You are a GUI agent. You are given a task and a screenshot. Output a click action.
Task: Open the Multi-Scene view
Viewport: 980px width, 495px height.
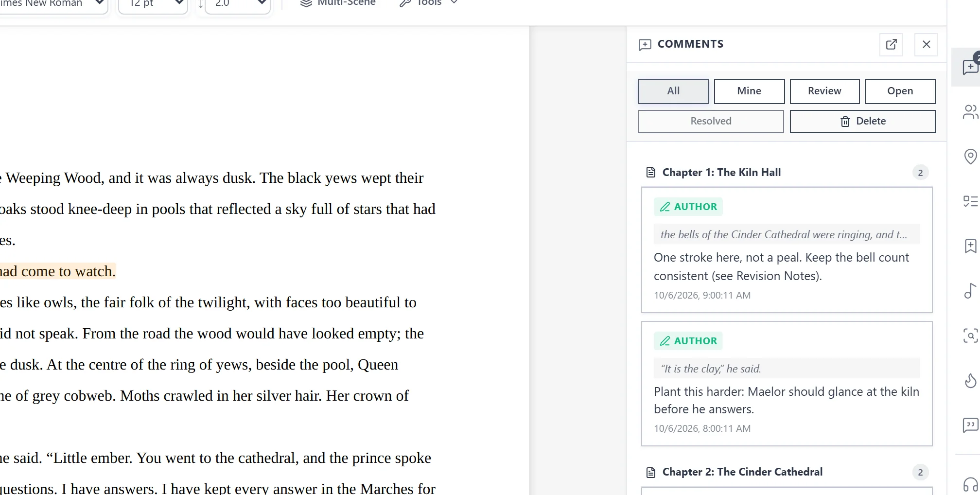point(338,3)
